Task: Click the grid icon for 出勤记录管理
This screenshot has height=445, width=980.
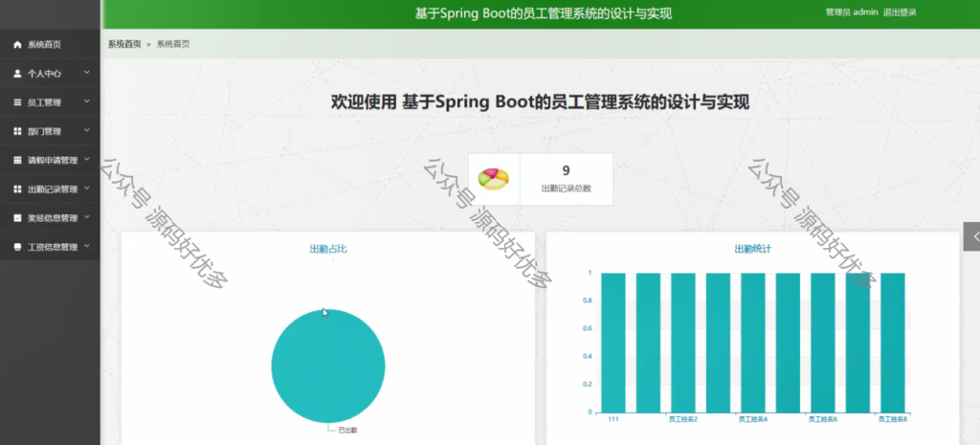Action: pos(17,189)
